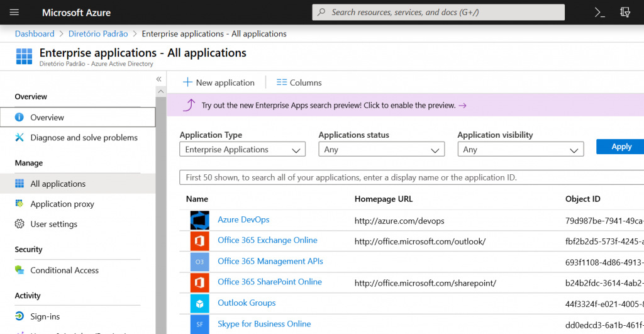Click the enable preview arrow link in banner

click(x=462, y=106)
